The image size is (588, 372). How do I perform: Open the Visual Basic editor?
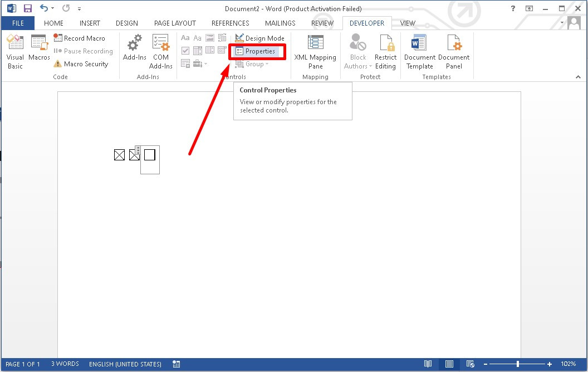click(15, 51)
